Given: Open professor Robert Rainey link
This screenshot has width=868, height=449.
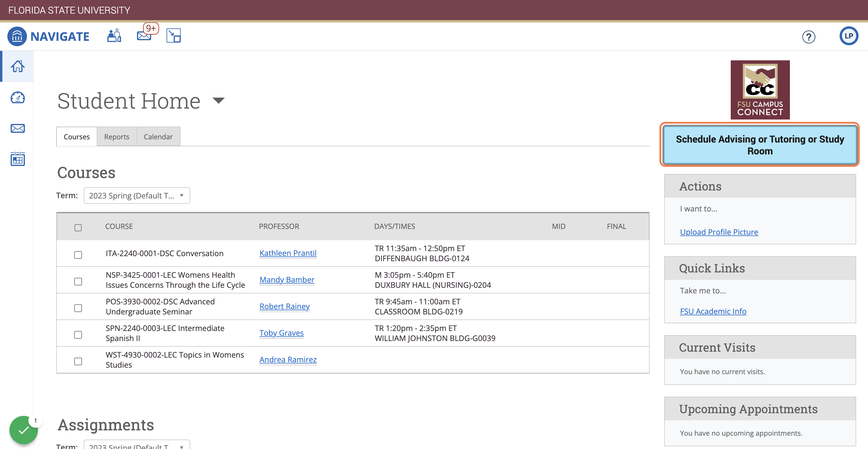Looking at the screenshot, I should click(284, 306).
